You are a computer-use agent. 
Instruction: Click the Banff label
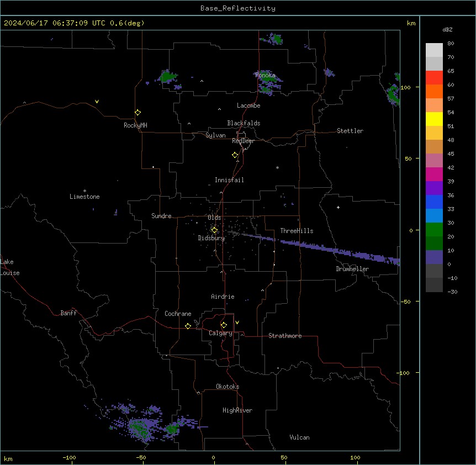[x=68, y=313]
